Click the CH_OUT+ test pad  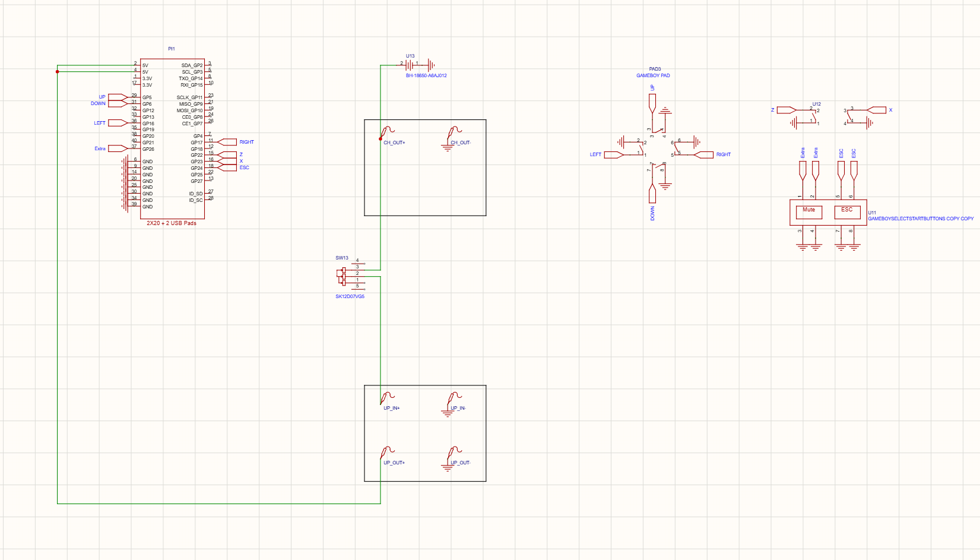click(x=388, y=132)
